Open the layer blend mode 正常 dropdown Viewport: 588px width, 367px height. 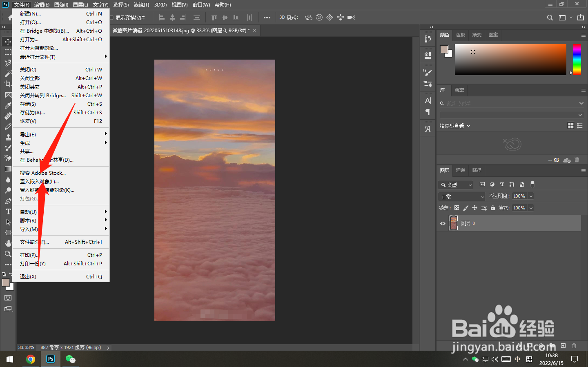tap(462, 196)
